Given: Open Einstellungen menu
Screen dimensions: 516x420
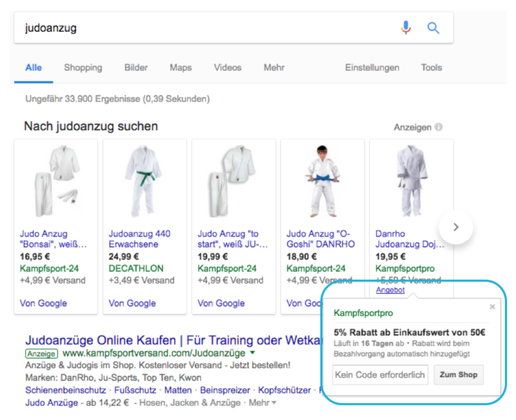Looking at the screenshot, I should [372, 68].
